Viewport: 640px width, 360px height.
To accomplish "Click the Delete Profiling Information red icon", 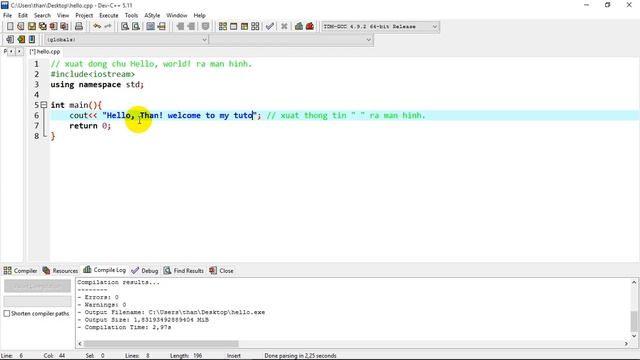I will pos(310,27).
